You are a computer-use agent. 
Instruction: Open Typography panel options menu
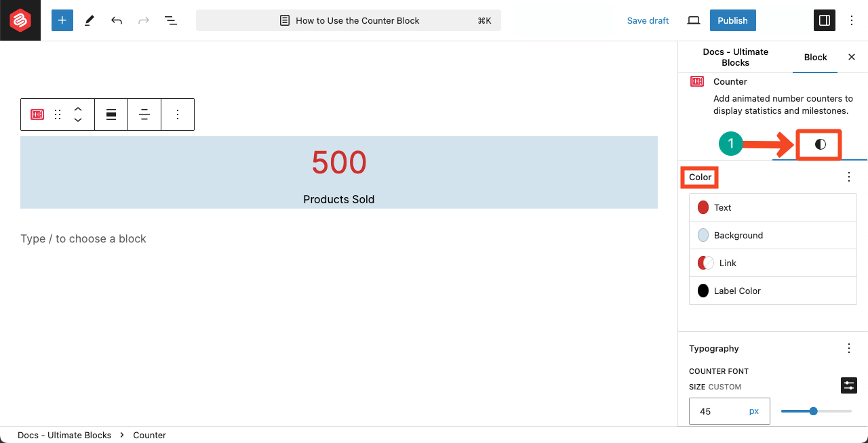coord(849,348)
